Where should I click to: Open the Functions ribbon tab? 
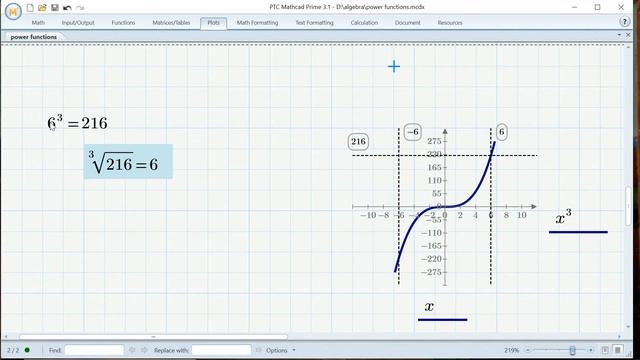123,23
